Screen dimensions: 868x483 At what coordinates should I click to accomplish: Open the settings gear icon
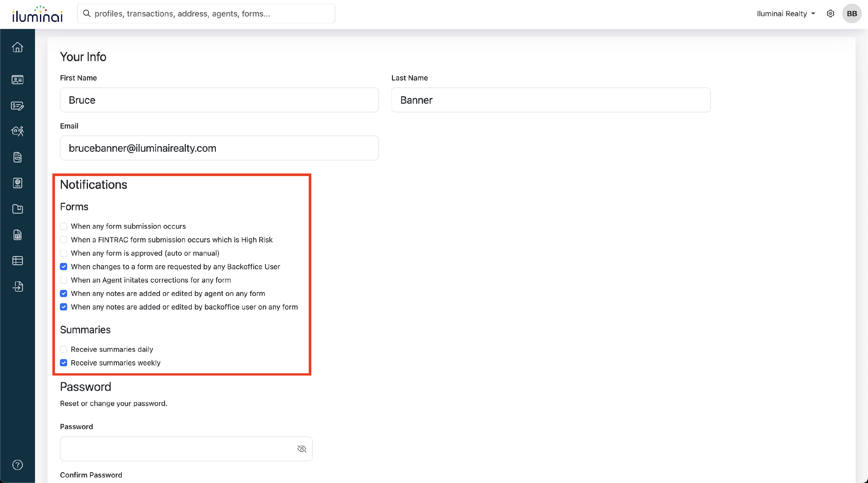point(830,14)
